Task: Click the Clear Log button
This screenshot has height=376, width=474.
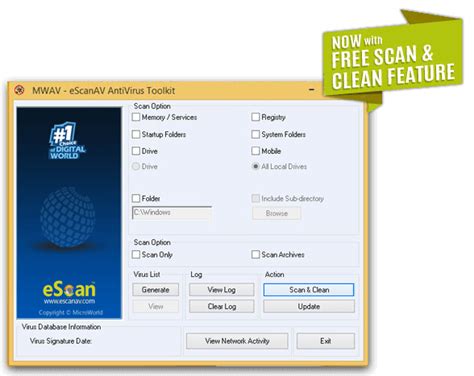Action: coord(222,306)
